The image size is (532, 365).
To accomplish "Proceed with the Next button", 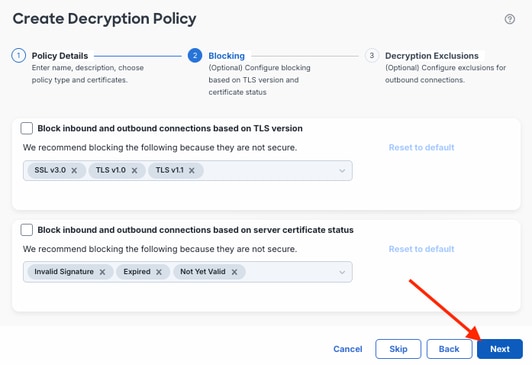I will [x=500, y=349].
